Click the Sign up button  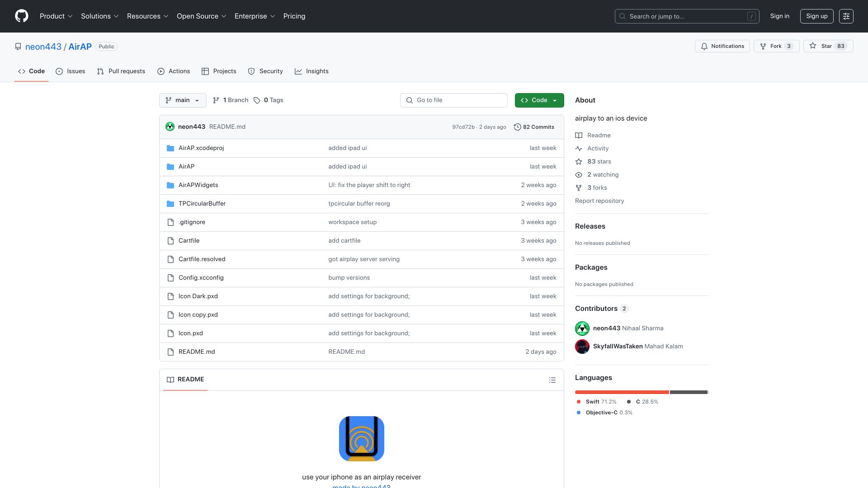(x=817, y=16)
